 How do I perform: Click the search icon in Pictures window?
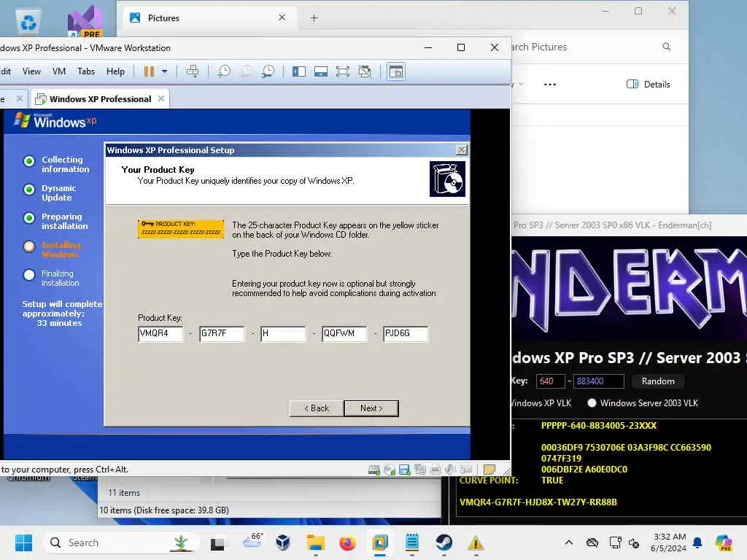[x=667, y=47]
